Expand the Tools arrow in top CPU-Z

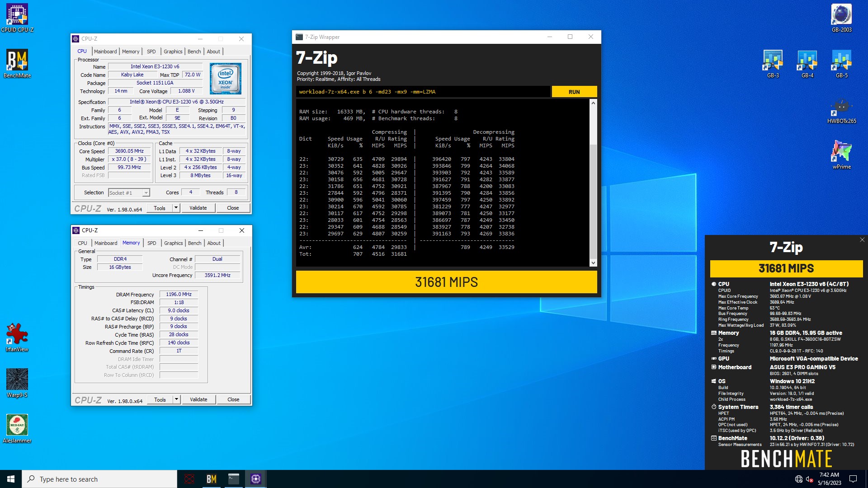(176, 208)
